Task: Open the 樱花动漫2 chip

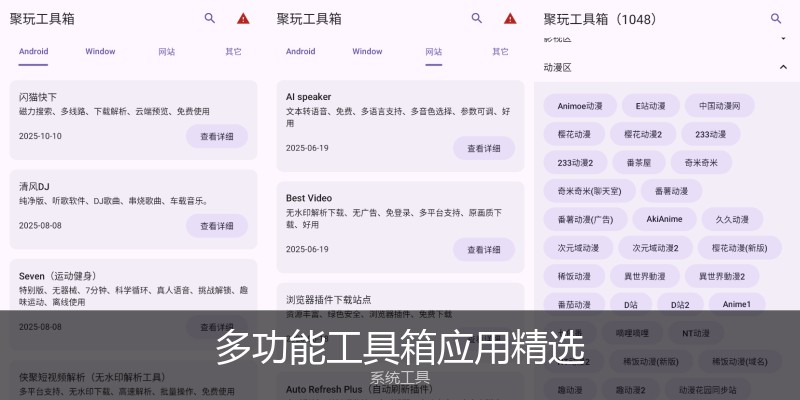Action: (643, 134)
